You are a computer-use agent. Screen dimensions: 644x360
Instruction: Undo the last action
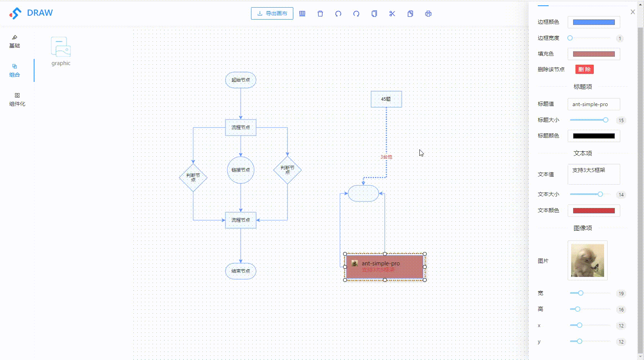tap(338, 13)
